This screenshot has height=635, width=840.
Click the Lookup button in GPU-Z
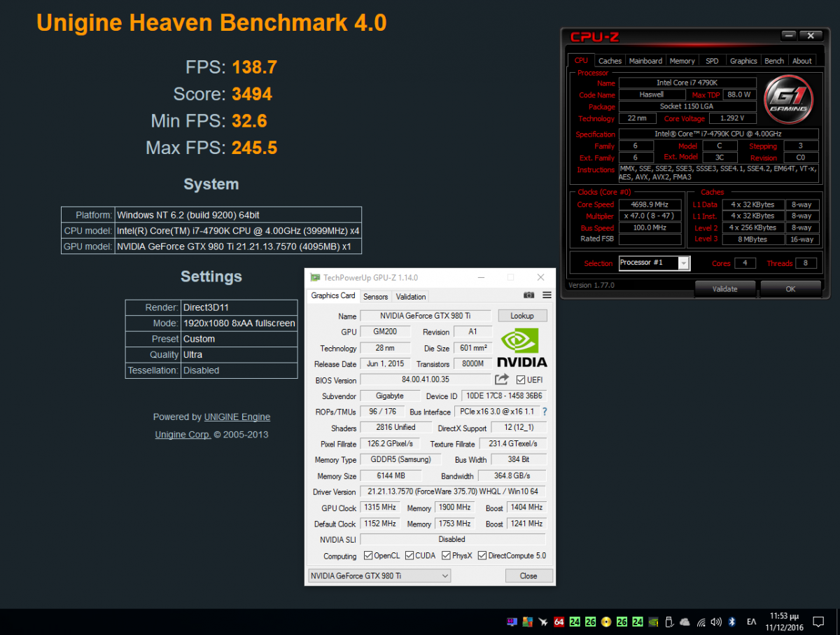522,316
